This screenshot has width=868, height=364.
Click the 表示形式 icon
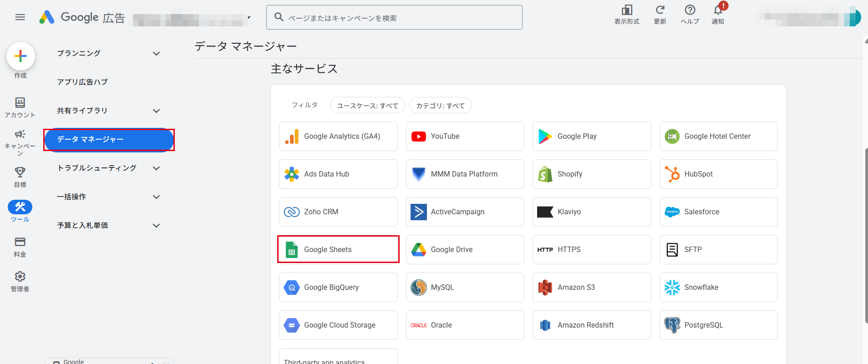pos(627,10)
